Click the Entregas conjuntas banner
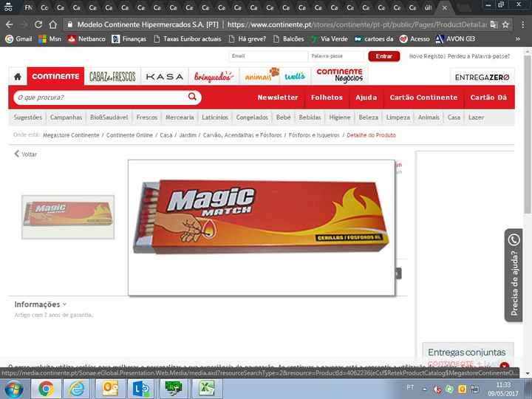532x399 pixels. [x=468, y=356]
